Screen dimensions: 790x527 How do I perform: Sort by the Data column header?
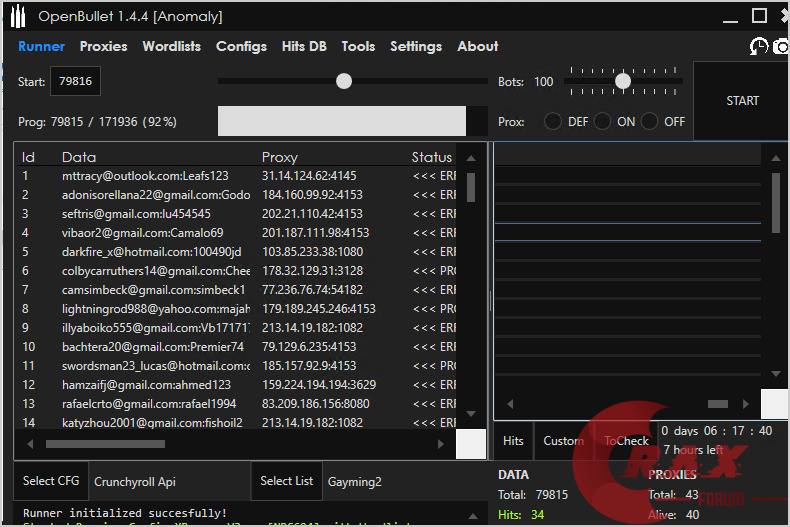79,157
